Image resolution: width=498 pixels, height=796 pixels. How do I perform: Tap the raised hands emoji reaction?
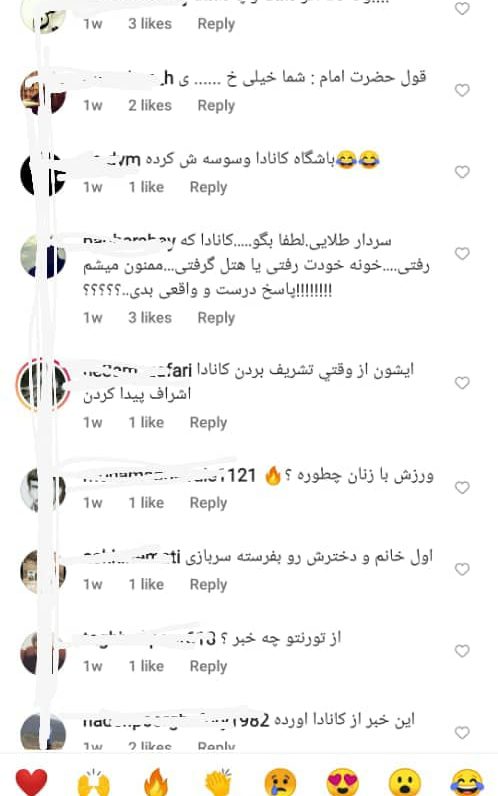point(93,782)
